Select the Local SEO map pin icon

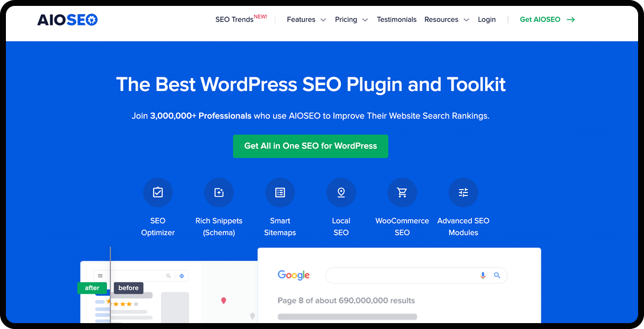(x=341, y=192)
